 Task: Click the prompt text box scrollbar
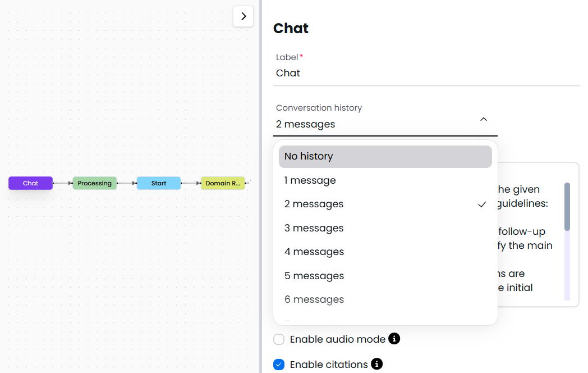click(x=567, y=206)
